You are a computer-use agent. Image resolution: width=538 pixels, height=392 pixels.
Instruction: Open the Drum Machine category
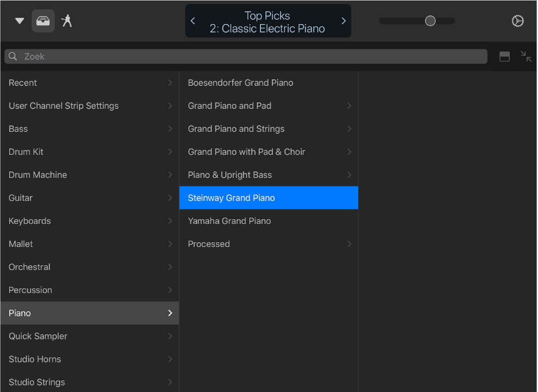click(x=38, y=175)
